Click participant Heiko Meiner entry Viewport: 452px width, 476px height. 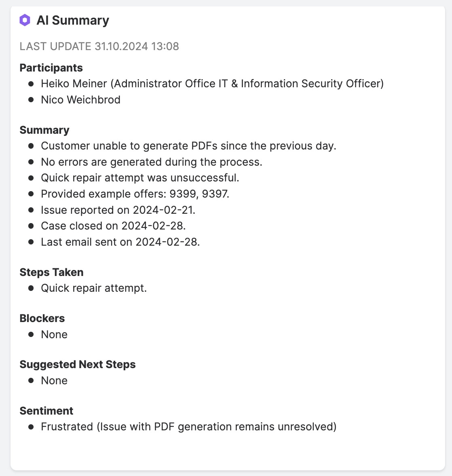212,84
